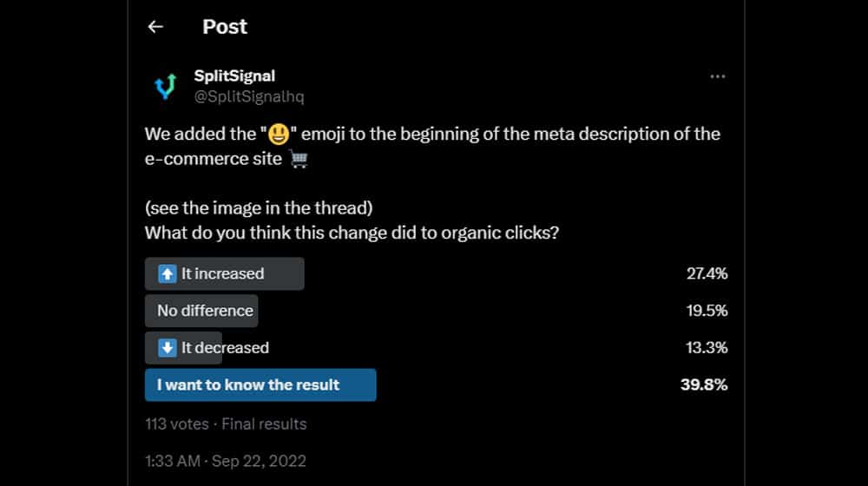Go back using the left arrow
The image size is (868, 486).
pos(155,27)
